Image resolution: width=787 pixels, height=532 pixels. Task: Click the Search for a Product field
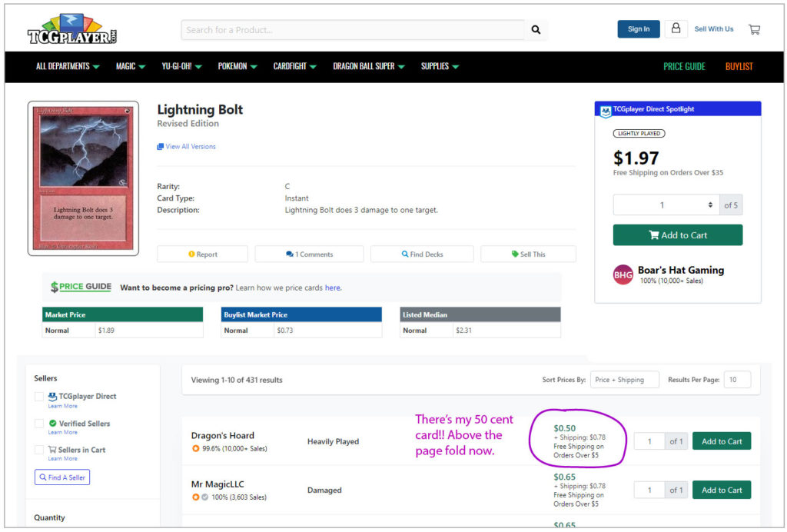coord(352,30)
